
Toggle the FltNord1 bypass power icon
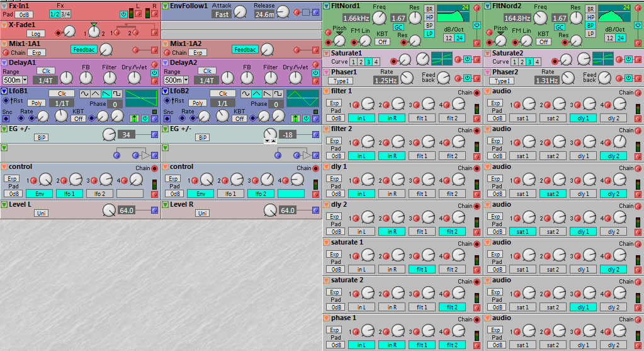(477, 25)
